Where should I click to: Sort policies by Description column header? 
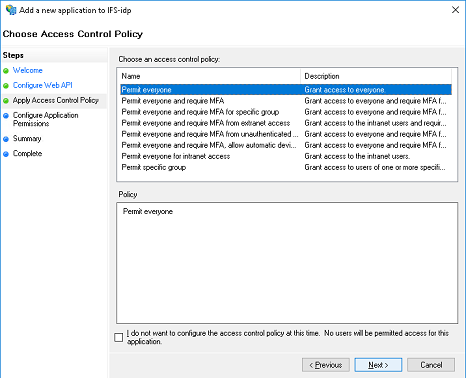pos(376,76)
